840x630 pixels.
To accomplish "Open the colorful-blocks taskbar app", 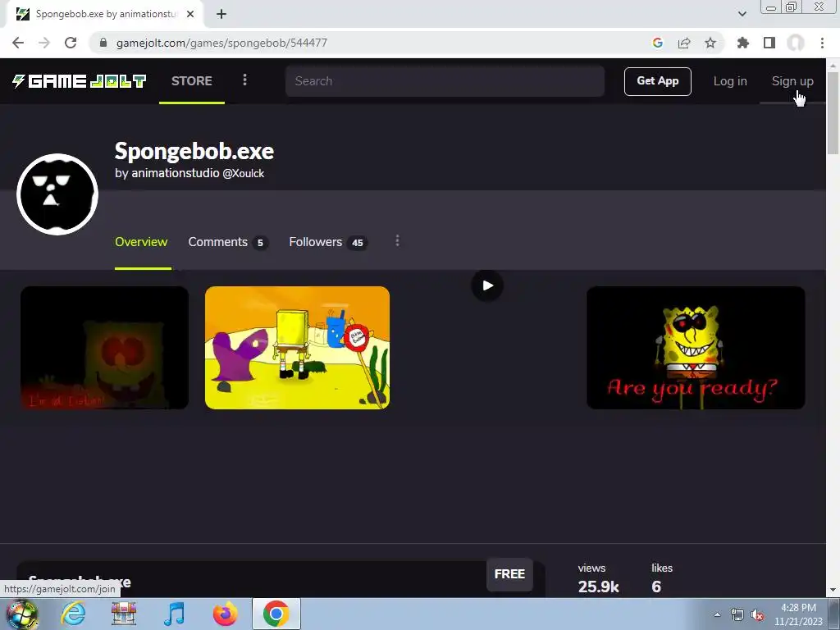I will 124,614.
